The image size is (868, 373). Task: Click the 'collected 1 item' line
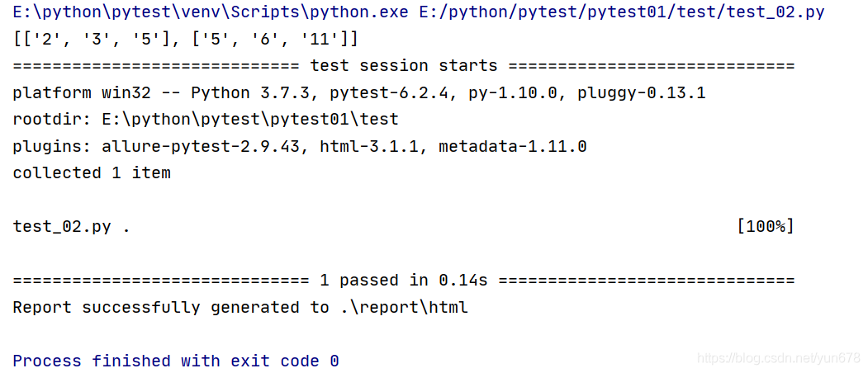click(92, 173)
